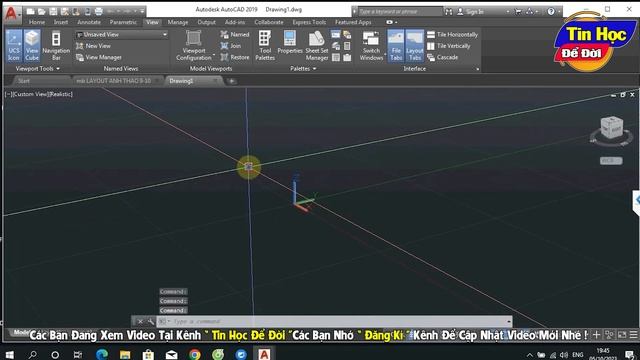Screen dimensions: 640x360
Task: Click the Help question mark icon
Action: (551, 11)
